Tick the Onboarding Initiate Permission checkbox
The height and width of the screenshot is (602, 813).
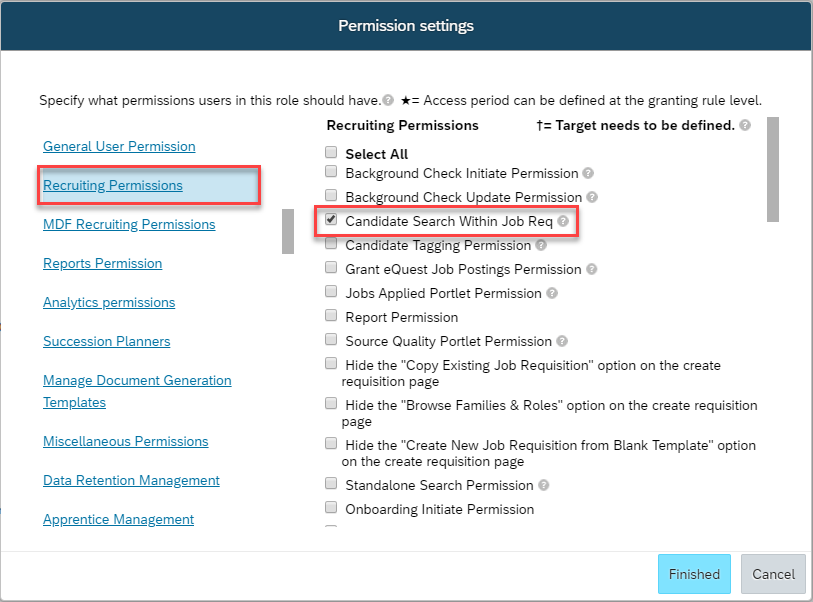point(331,507)
